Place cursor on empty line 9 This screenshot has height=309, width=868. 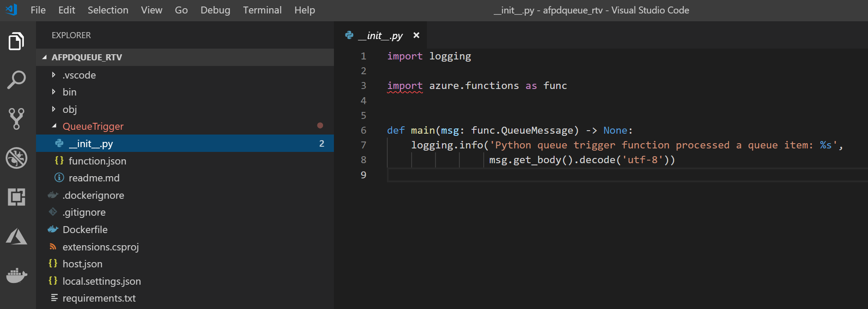521,175
